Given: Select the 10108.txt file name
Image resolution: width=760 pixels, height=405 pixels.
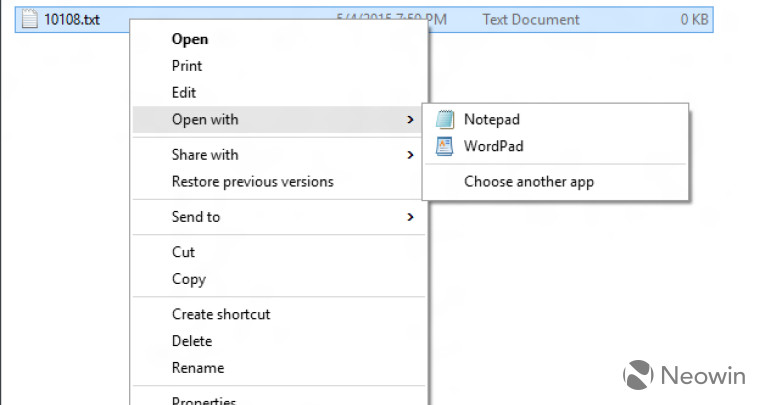Looking at the screenshot, I should [72, 20].
